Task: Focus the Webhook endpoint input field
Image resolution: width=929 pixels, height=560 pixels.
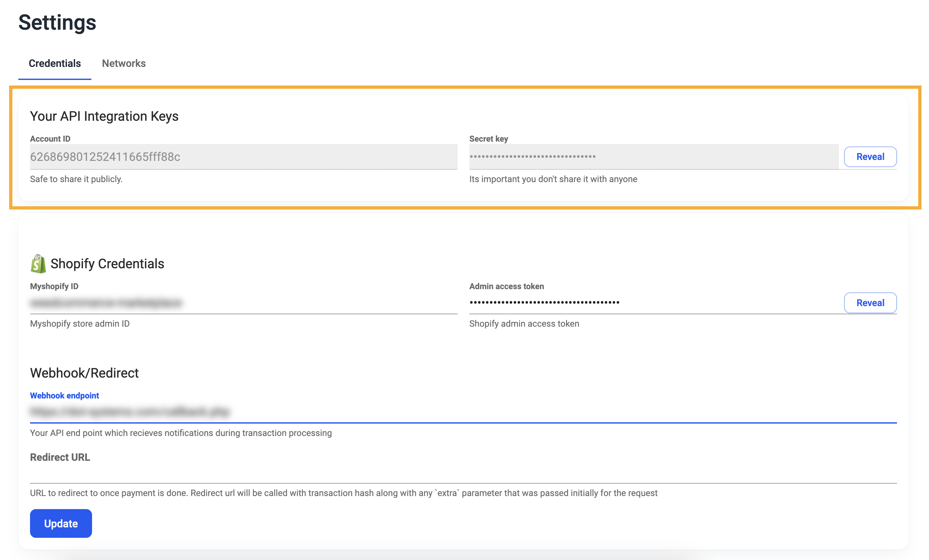Action: [x=464, y=412]
